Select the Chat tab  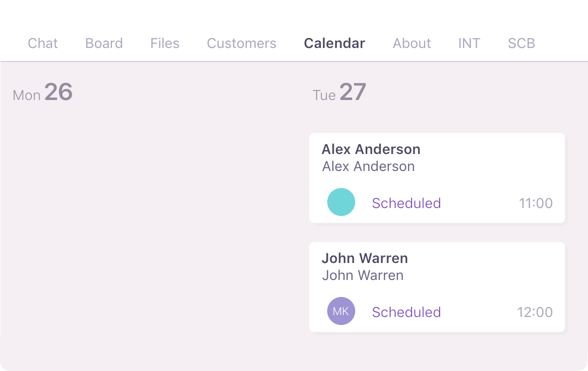[x=42, y=43]
